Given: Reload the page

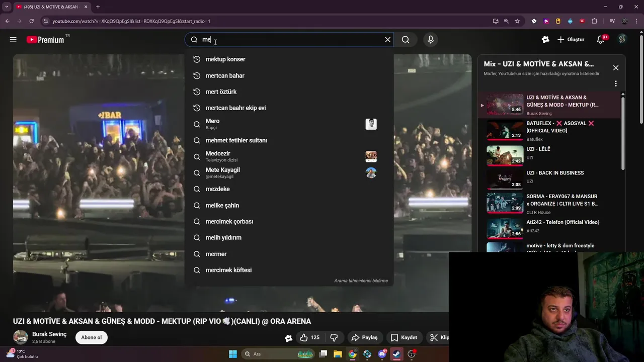Looking at the screenshot, I should coord(31,21).
